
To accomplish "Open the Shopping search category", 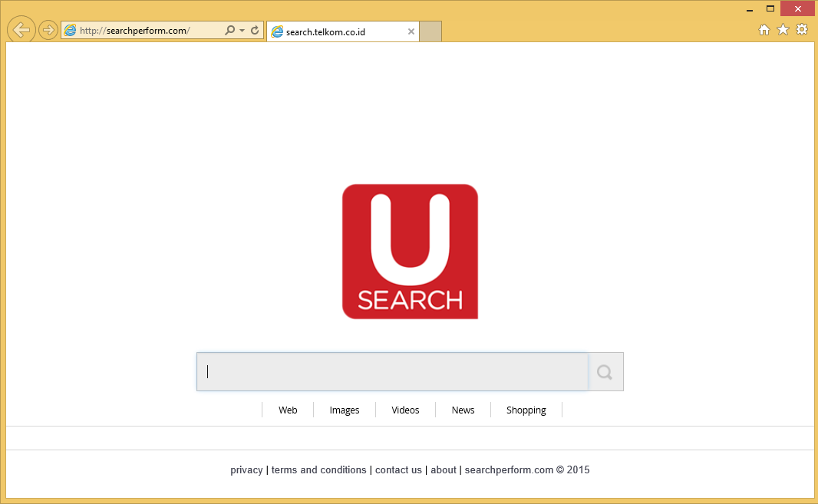I will coord(526,410).
